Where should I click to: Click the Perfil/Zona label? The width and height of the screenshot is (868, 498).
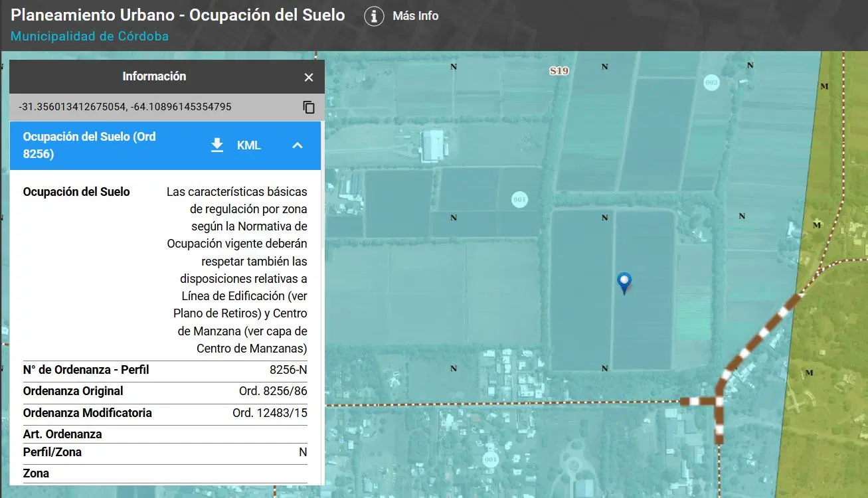pos(52,452)
